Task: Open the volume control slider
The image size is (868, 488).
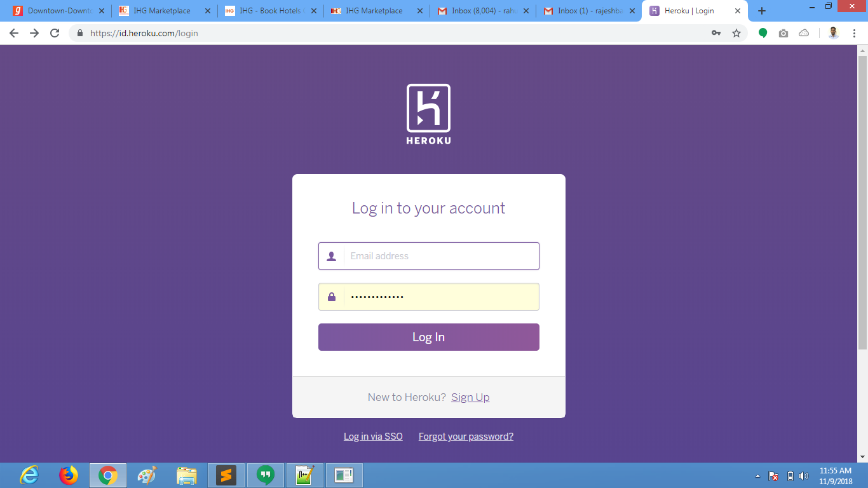Action: (x=804, y=475)
